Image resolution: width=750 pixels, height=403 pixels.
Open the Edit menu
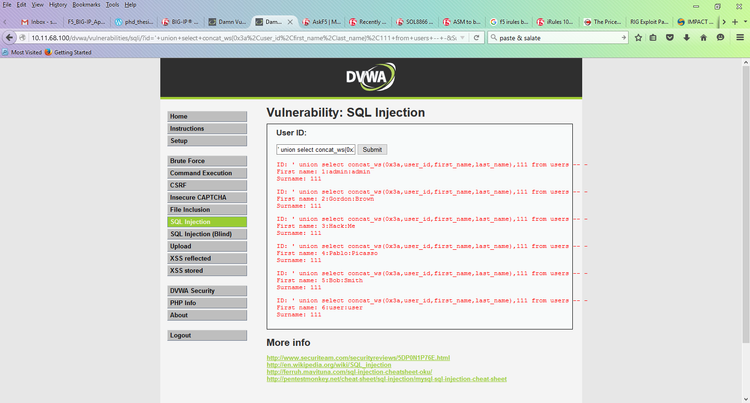tap(22, 5)
